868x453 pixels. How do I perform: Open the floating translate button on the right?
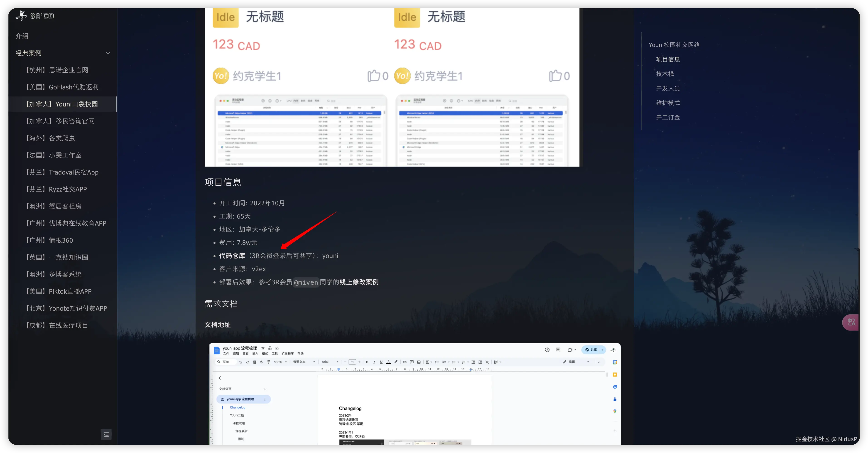tap(851, 322)
